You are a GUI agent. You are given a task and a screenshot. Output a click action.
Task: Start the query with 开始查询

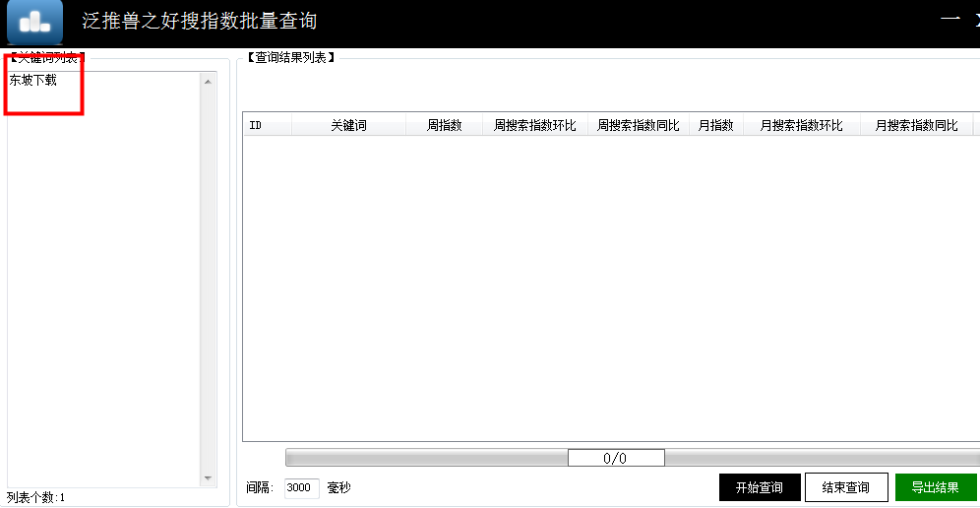[760, 487]
